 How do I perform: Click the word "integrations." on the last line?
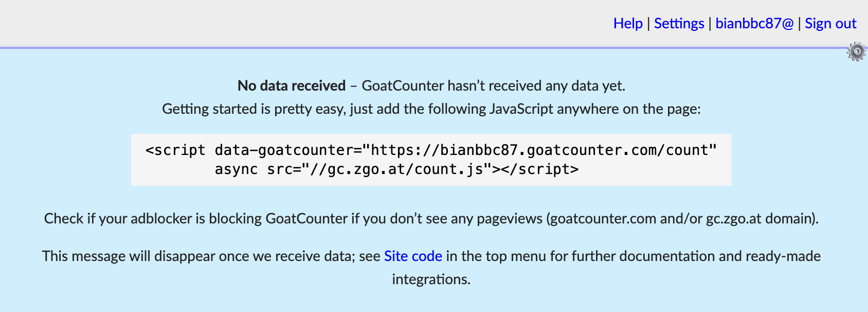point(431,280)
